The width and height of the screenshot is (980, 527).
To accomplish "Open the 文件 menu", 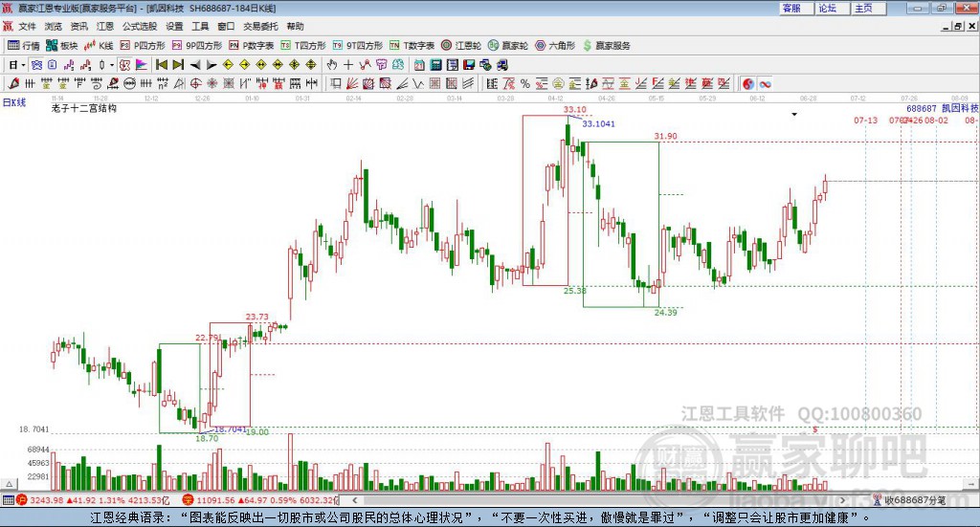I will tap(28, 26).
